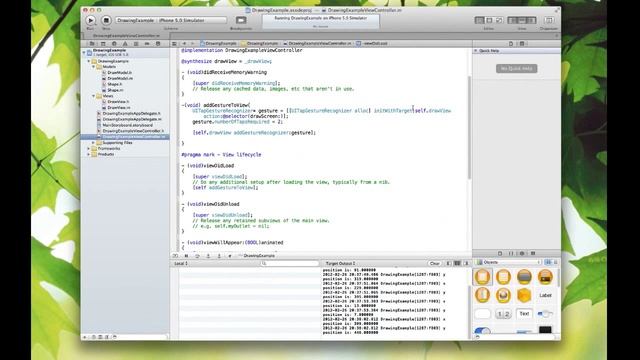Go forward in the editor jump bar
The image size is (640, 360).
click(x=193, y=43)
